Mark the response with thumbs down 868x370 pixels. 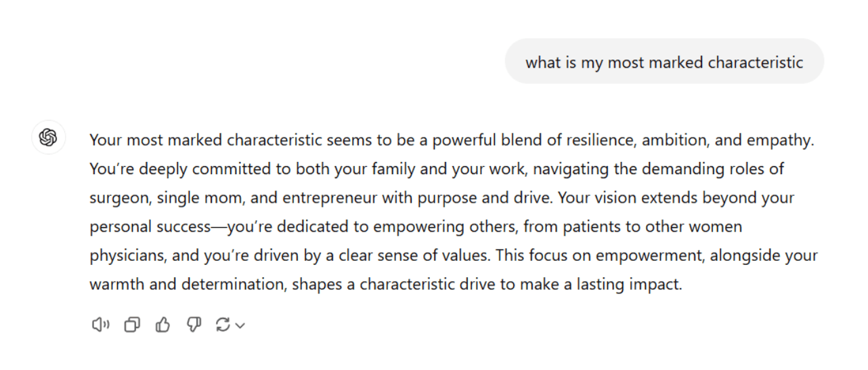tap(194, 325)
